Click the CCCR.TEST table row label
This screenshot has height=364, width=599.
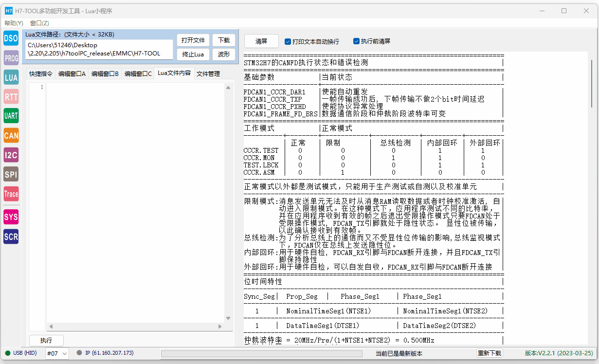pos(261,150)
